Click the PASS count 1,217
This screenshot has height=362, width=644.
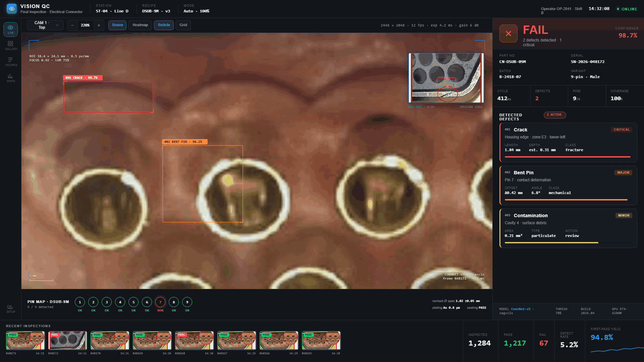click(515, 343)
